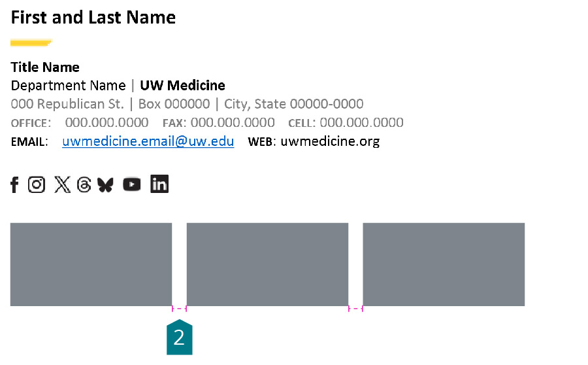Click the YouTube icon
Image resolution: width=588 pixels, height=365 pixels.
coord(131,185)
